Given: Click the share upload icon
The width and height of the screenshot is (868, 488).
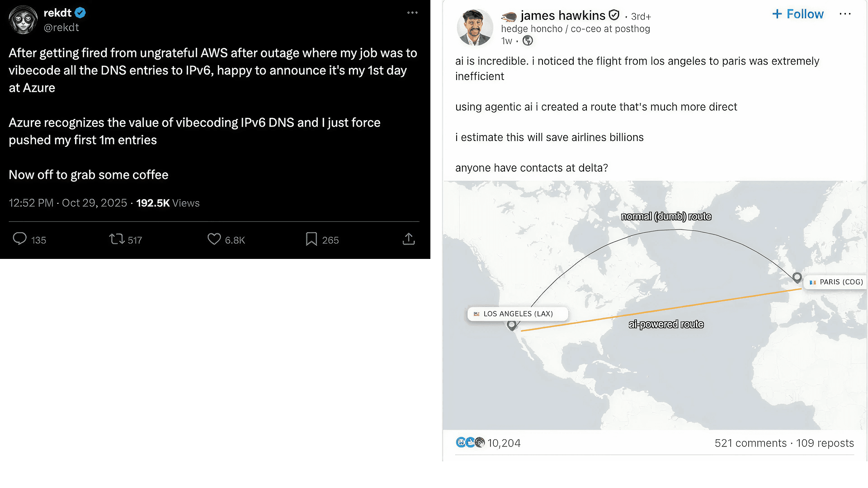Looking at the screenshot, I should tap(408, 239).
